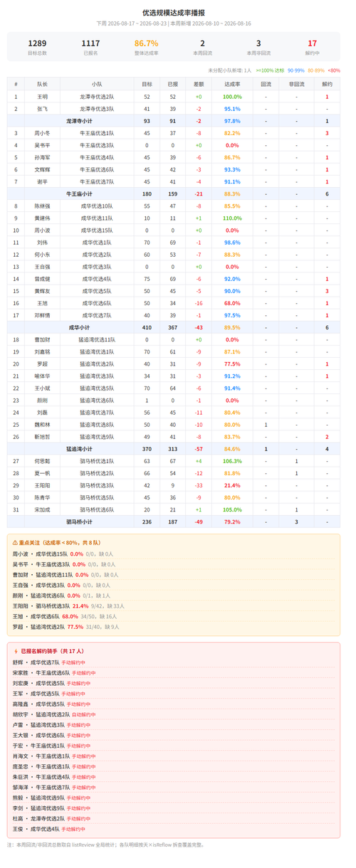Click 106.3% rate in 何思懿's row
This screenshot has width=356, height=868.
(232, 461)
